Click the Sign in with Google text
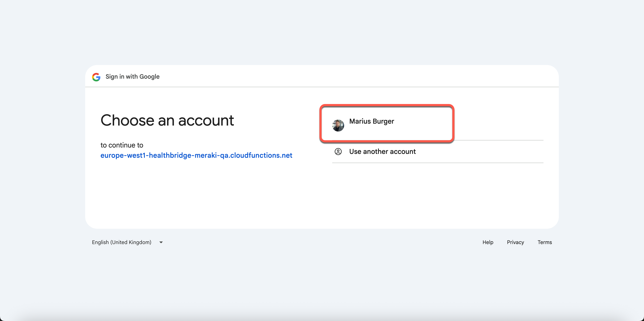The image size is (644, 321). [132, 77]
